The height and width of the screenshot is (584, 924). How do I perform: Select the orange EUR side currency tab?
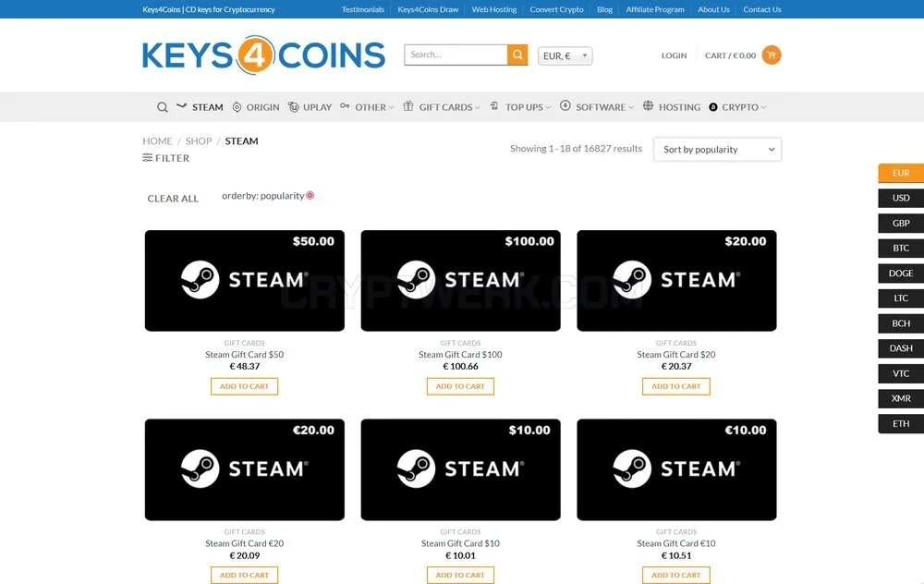point(901,173)
